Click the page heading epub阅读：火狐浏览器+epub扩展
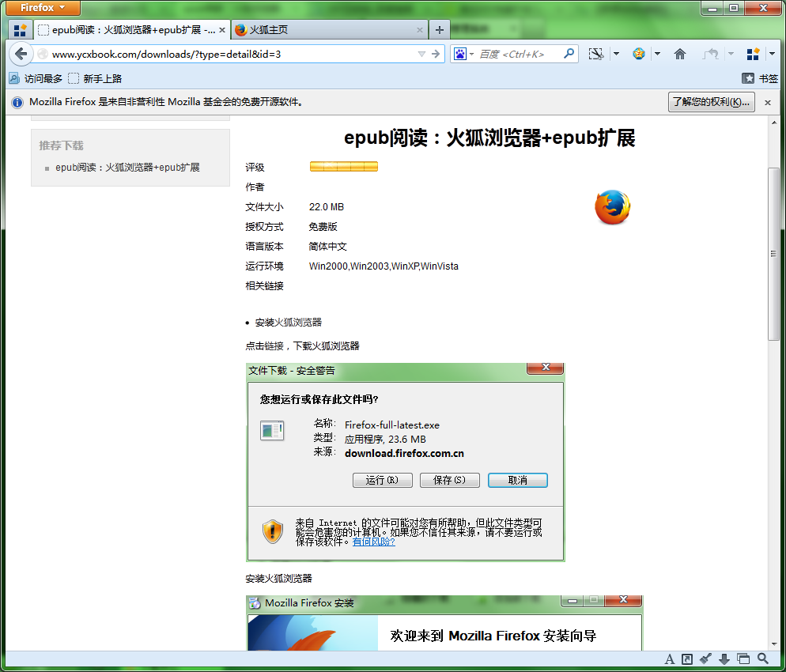Image resolution: width=786 pixels, height=672 pixels. tap(489, 138)
